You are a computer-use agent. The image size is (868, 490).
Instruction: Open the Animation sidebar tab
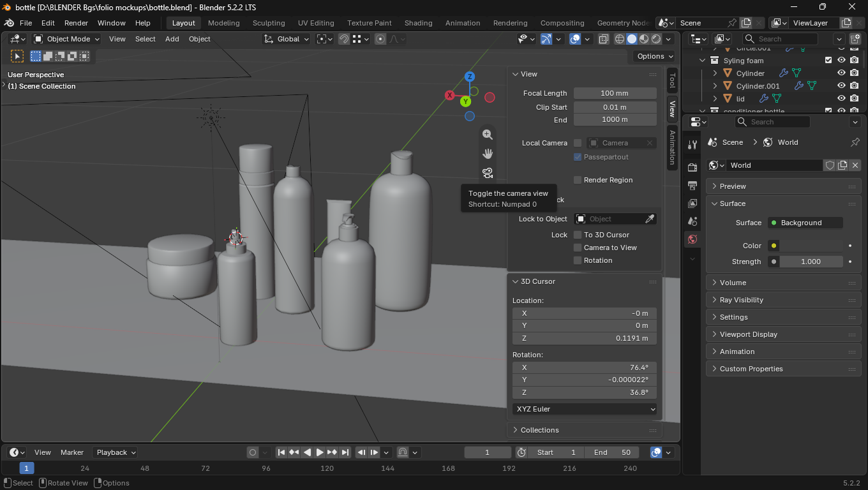672,147
